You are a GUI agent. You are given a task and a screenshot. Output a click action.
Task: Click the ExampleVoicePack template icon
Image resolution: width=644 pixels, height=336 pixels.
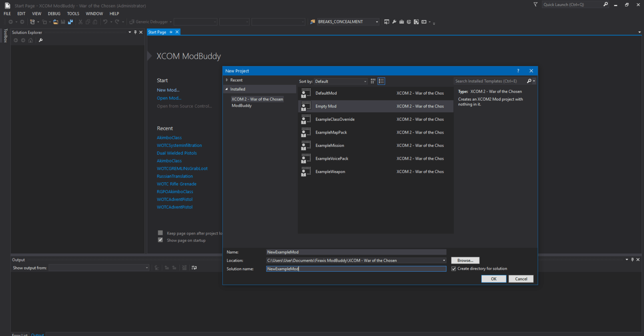[306, 159]
